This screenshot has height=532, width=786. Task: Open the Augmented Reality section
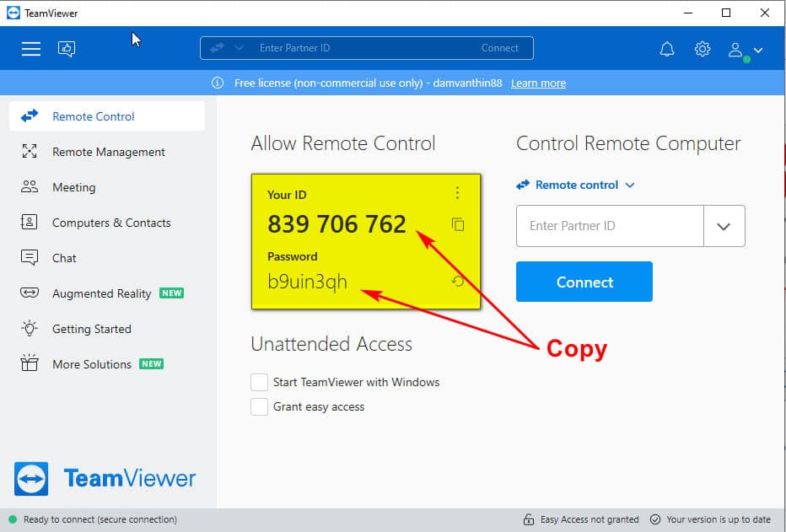click(x=101, y=293)
